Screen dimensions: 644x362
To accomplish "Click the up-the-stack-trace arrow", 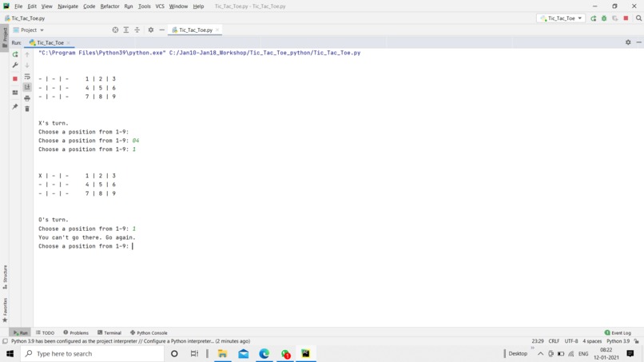I will pyautogui.click(x=27, y=54).
